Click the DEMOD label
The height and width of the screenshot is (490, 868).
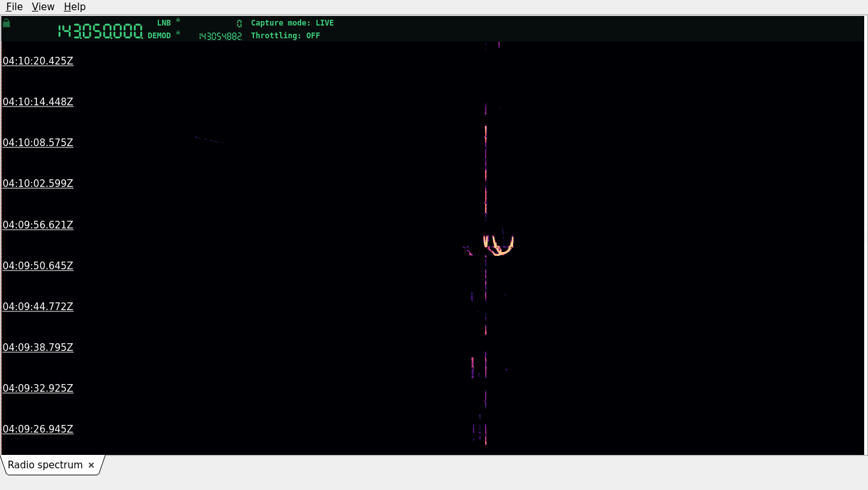160,36
